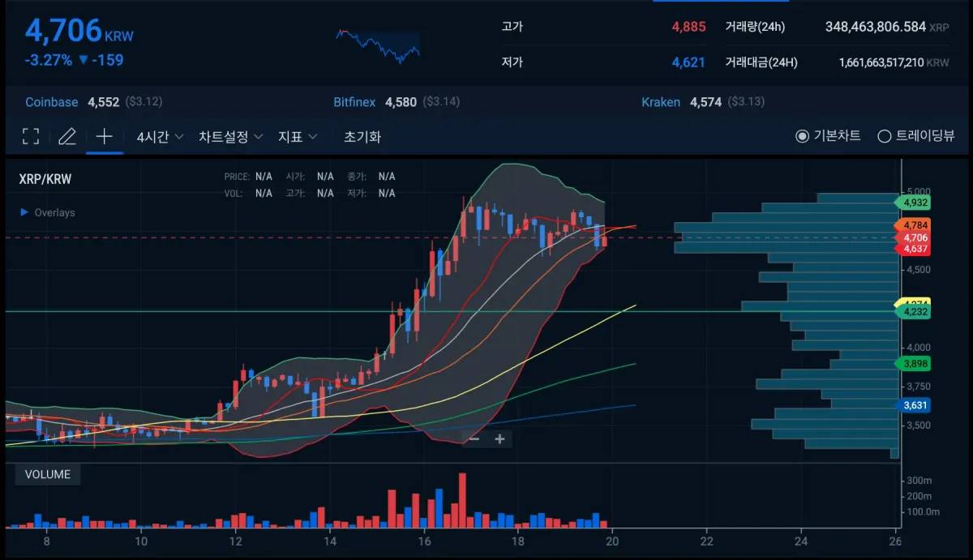Click the PRICE: N/A readout

click(x=248, y=176)
